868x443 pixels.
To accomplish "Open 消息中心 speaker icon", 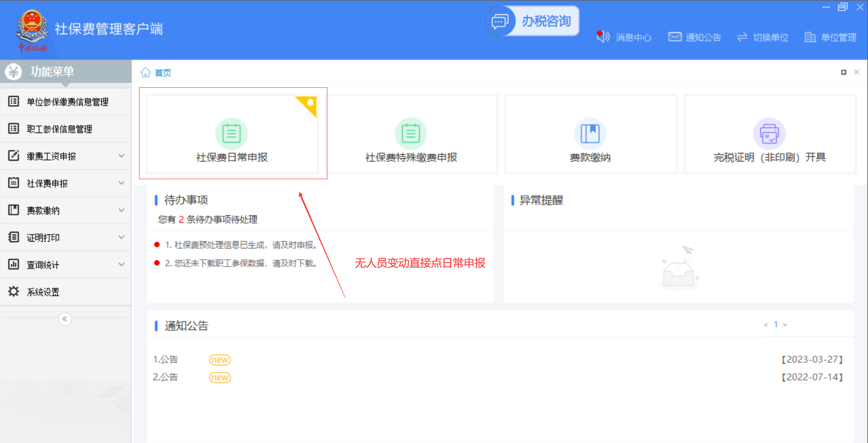I will click(x=603, y=37).
